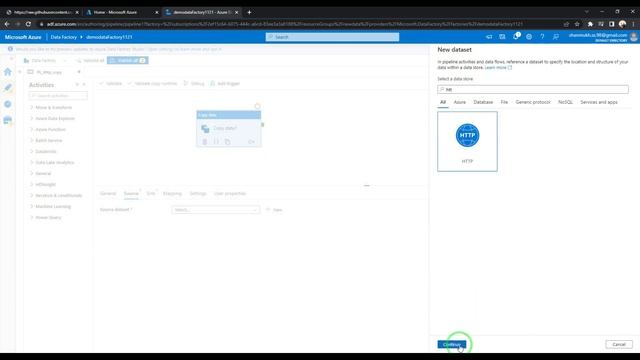Switch to the NoSQL data store tab

(x=565, y=102)
